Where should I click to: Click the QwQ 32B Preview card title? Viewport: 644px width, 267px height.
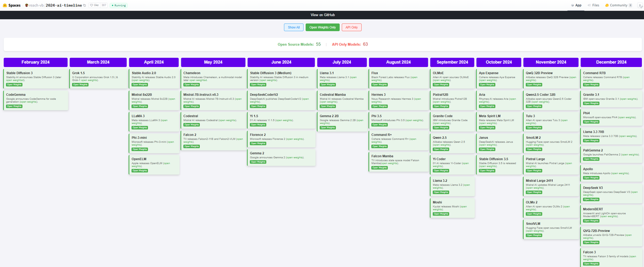click(540, 72)
